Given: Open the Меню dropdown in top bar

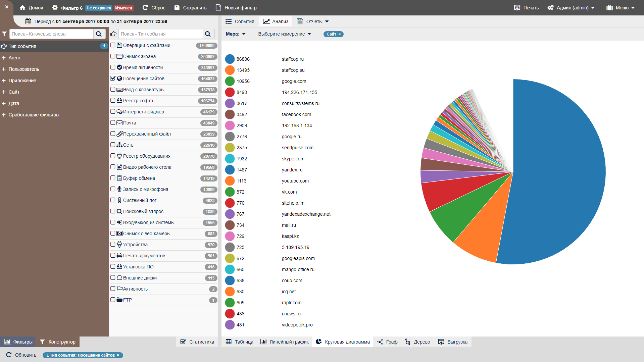Looking at the screenshot, I should (x=621, y=8).
